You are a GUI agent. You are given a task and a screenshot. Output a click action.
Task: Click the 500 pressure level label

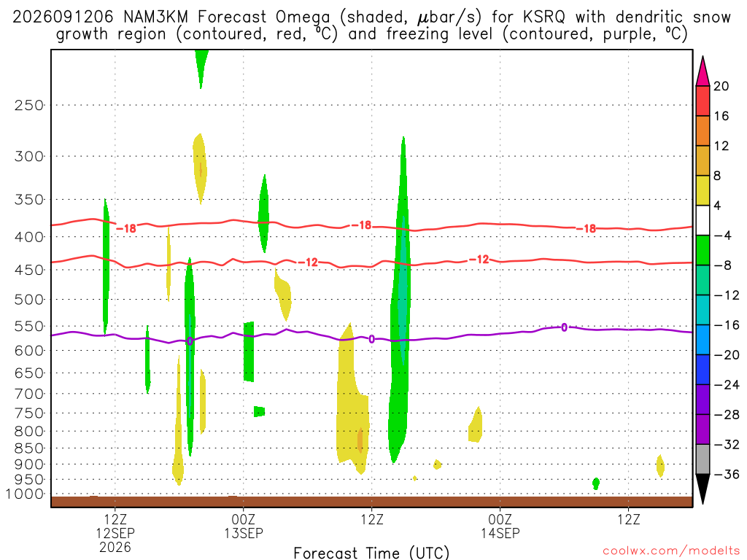(29, 300)
